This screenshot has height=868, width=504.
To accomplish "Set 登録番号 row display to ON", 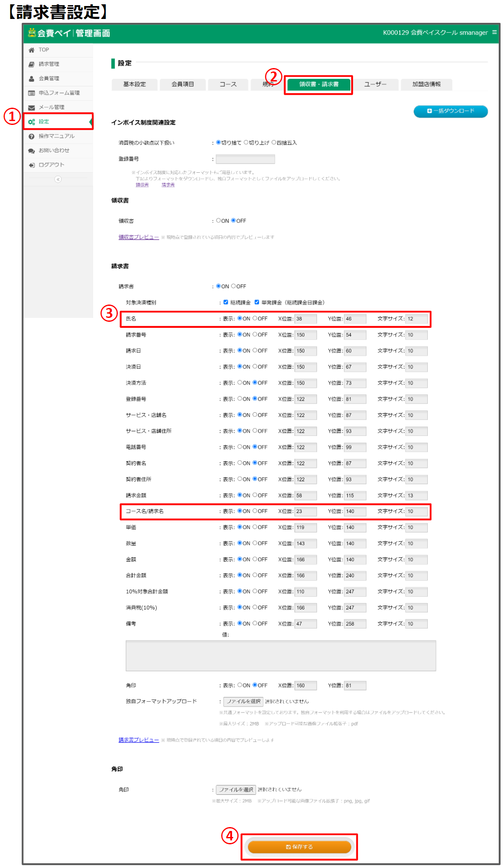I will click(x=240, y=399).
